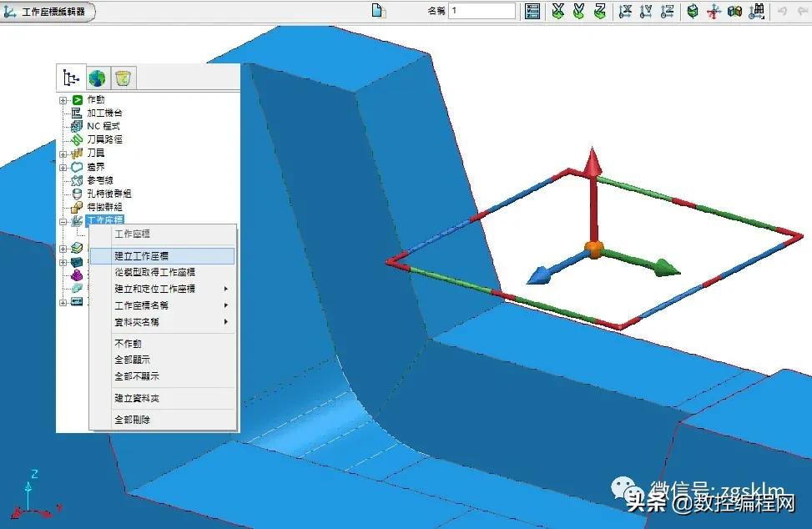
Task: Click the green align-to-geometry cube icon
Action: click(x=693, y=11)
